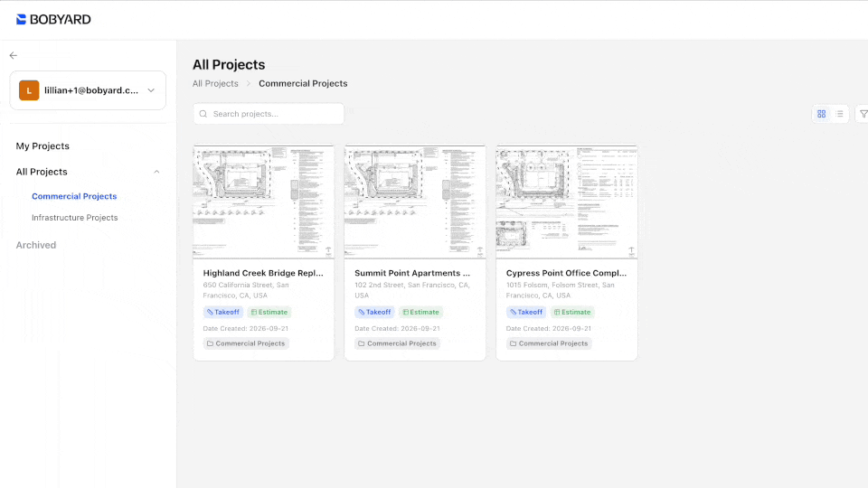Click Highland Creek's Date Created text
The height and width of the screenshot is (488, 868).
[x=246, y=329]
